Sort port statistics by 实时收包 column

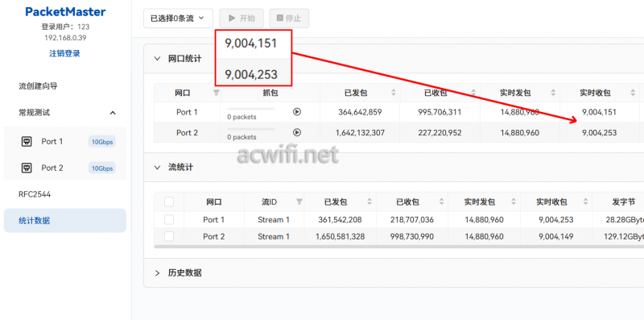point(633,93)
